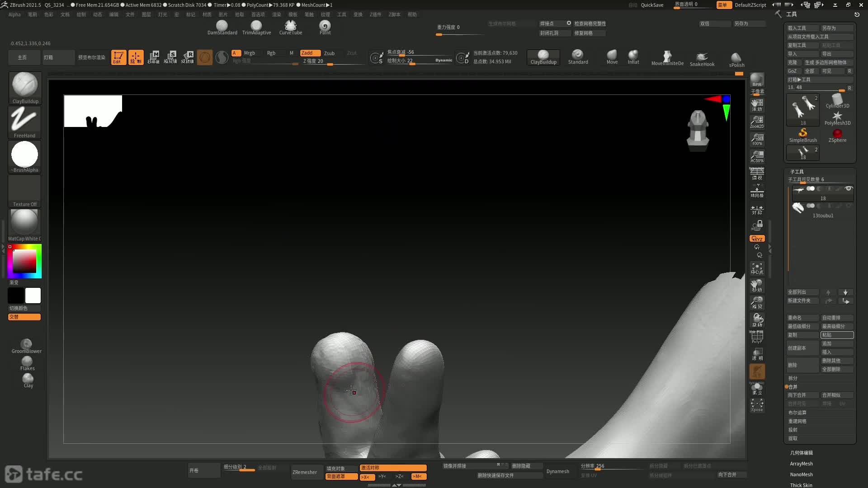The width and height of the screenshot is (868, 488).
Task: Select the ClayBuildup brush in top shelf
Action: [x=543, y=57]
